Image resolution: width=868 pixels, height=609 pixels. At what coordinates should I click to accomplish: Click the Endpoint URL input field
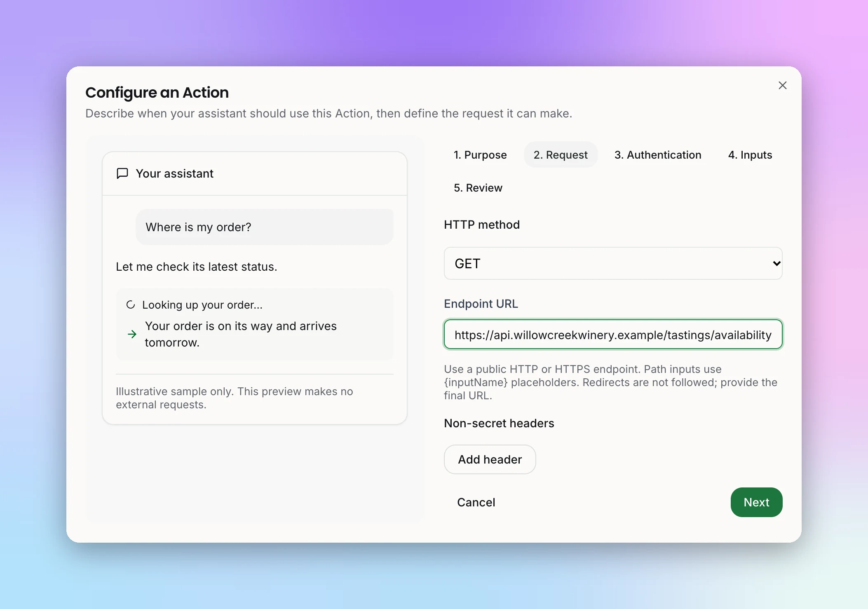pos(613,334)
